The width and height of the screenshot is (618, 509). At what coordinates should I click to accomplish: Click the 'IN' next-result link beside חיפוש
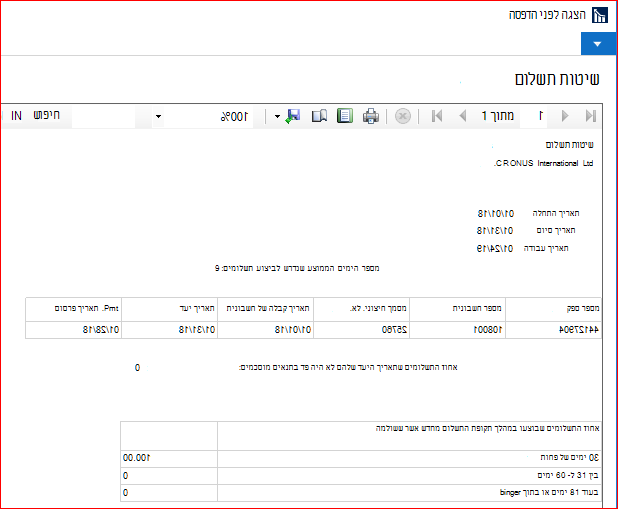pyautogui.click(x=16, y=116)
